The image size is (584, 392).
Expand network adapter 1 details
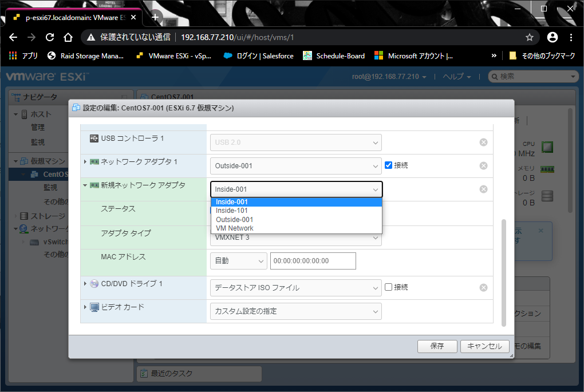coord(85,161)
